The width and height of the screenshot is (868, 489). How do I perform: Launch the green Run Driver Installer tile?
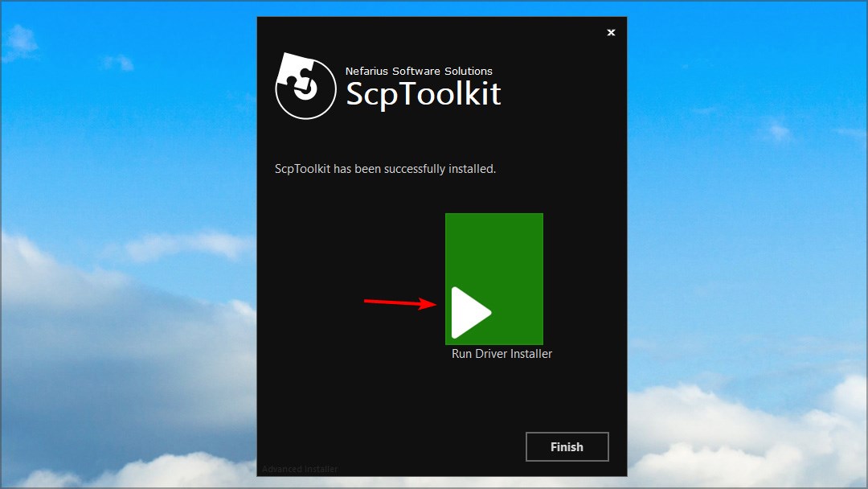493,278
